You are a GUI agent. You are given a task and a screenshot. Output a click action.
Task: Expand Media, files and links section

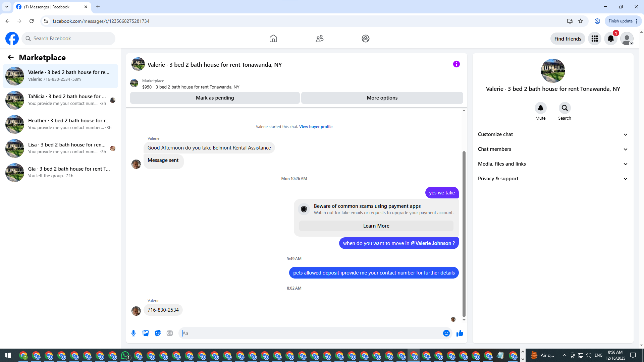tap(553, 164)
